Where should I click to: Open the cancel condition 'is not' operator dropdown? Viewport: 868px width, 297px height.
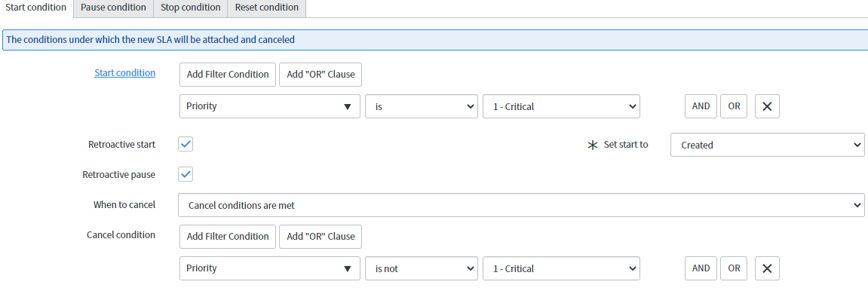pos(422,268)
